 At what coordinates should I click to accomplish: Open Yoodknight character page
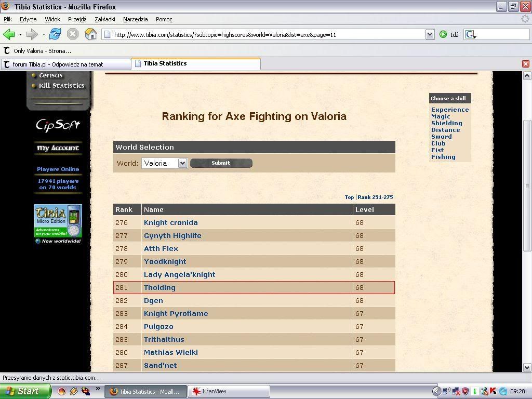point(165,262)
